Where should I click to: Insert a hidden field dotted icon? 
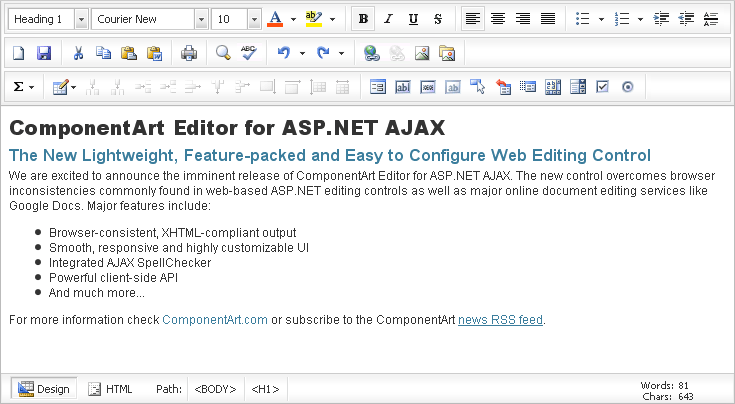pos(528,87)
